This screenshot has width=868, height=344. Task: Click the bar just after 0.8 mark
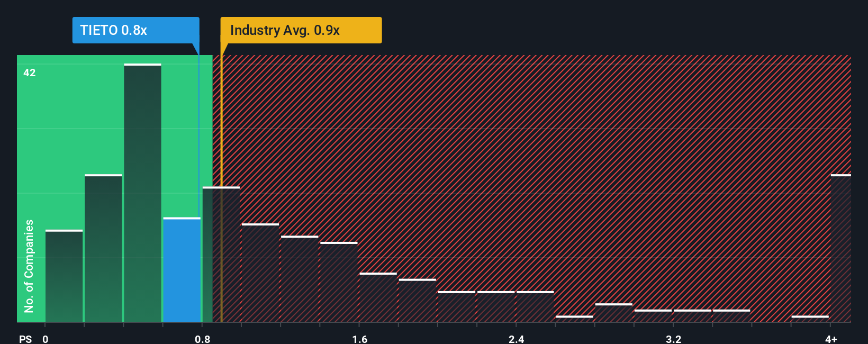[x=221, y=254]
